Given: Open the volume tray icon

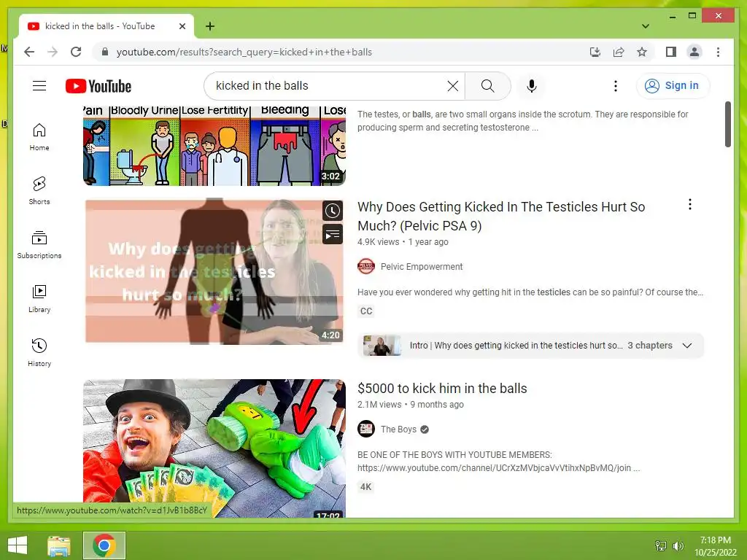Looking at the screenshot, I should click(678, 545).
